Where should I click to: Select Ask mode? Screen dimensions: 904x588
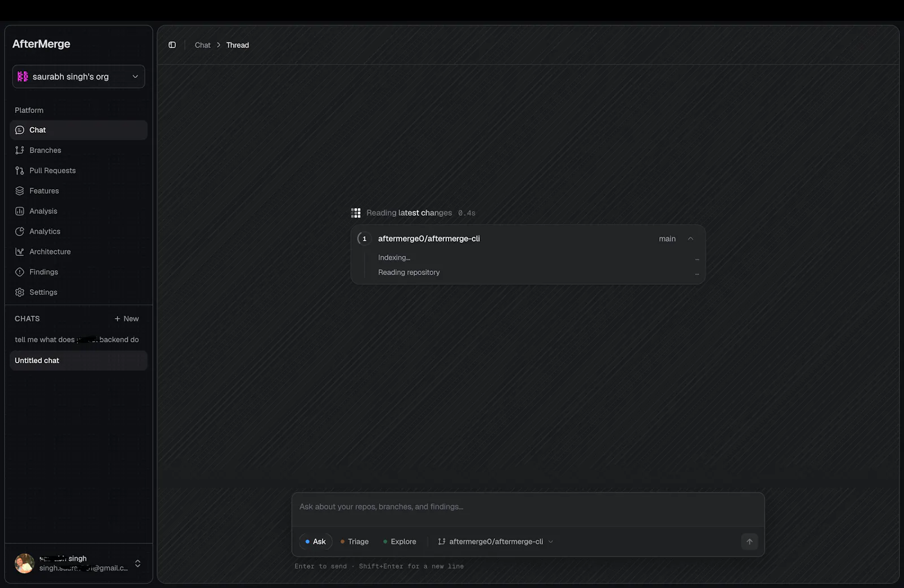click(315, 542)
